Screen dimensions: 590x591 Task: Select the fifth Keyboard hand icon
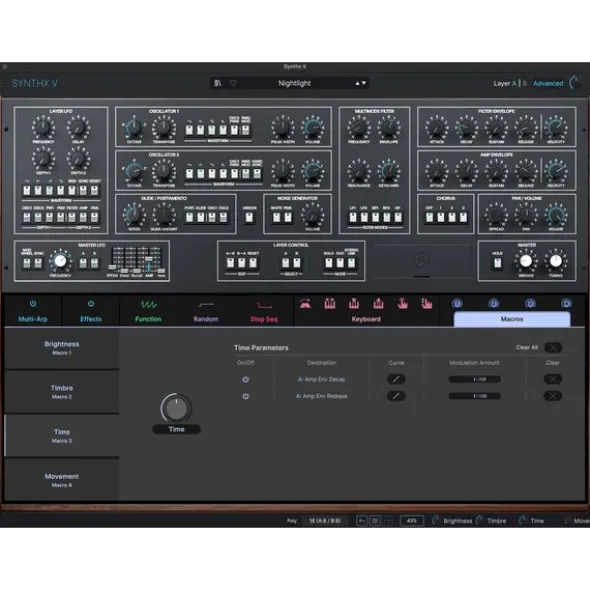coord(403,303)
